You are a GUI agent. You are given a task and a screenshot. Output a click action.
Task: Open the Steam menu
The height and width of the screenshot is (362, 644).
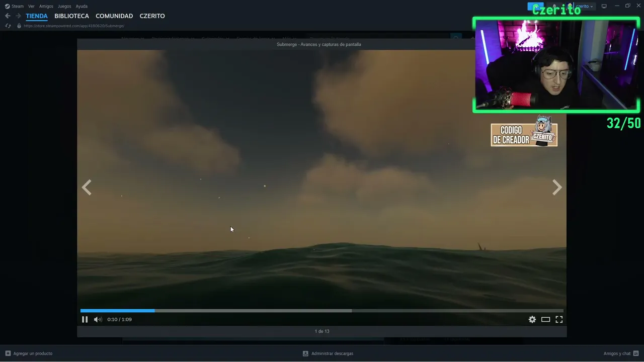pyautogui.click(x=14, y=6)
